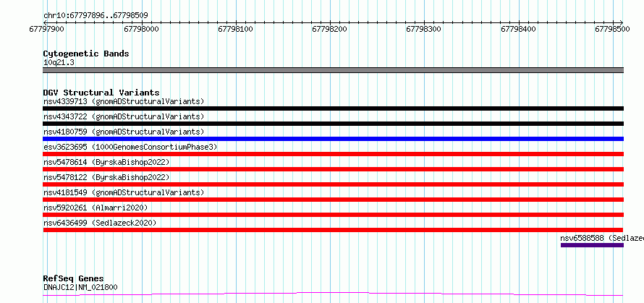Click the Cytogenetic Bands track heading
This screenshot has height=303, width=644.
pos(86,54)
